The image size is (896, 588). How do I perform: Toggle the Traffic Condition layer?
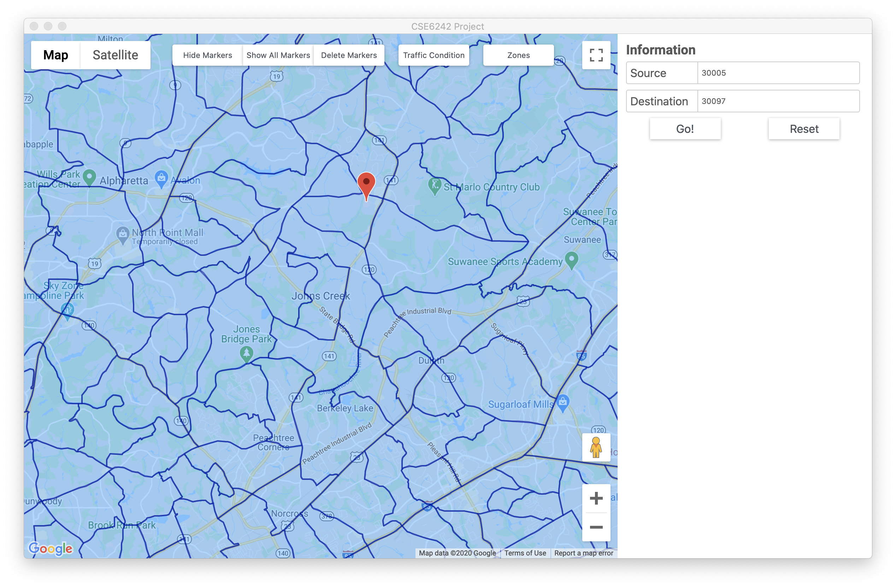pyautogui.click(x=433, y=55)
